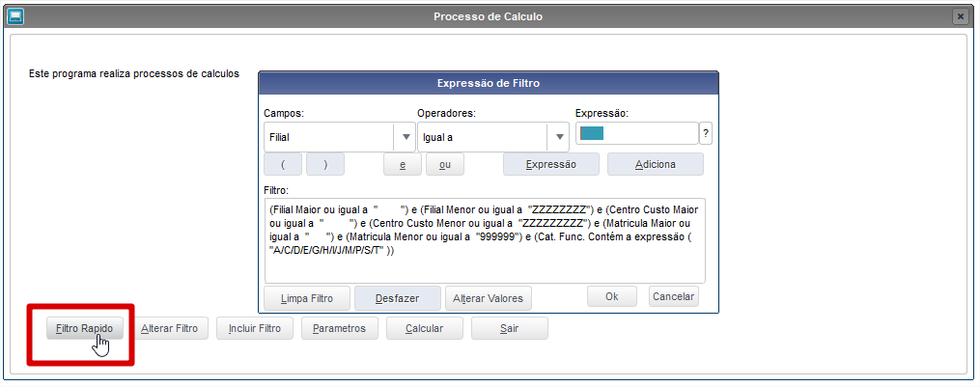Viewport: 980px width, 387px height.
Task: Click the 'Operadores:' label
Action: tap(446, 113)
